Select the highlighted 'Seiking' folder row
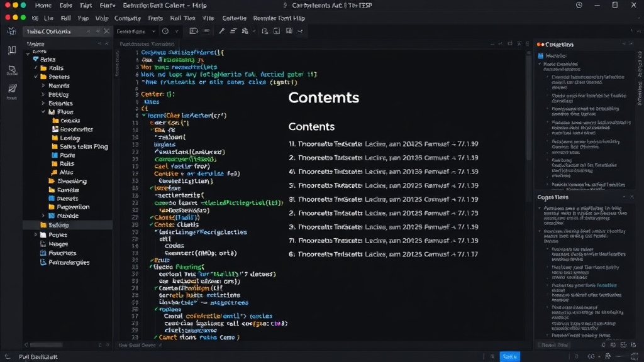644x362 pixels. coord(68,225)
